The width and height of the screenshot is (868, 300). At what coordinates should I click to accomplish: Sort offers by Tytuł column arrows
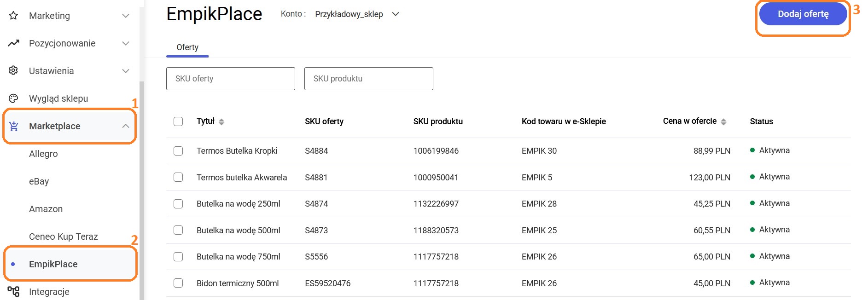pyautogui.click(x=221, y=121)
